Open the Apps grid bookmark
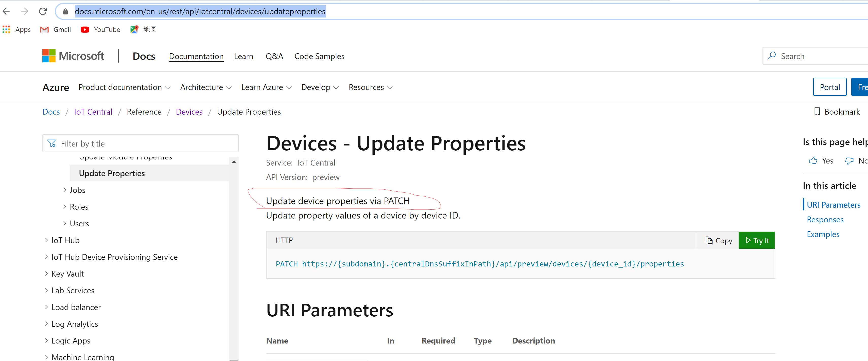This screenshot has height=361, width=868. tap(16, 30)
